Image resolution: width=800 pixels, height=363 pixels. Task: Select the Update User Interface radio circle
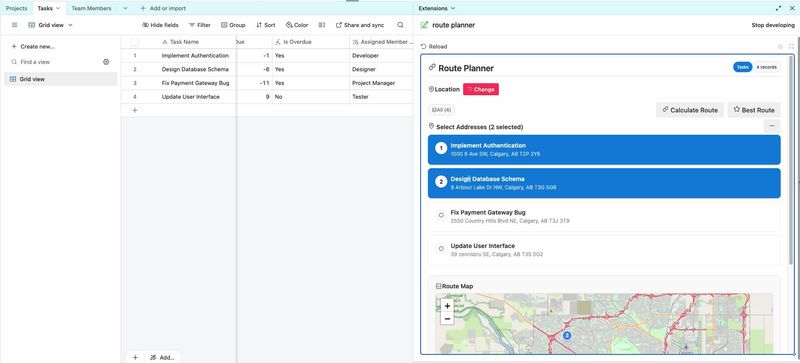click(441, 249)
